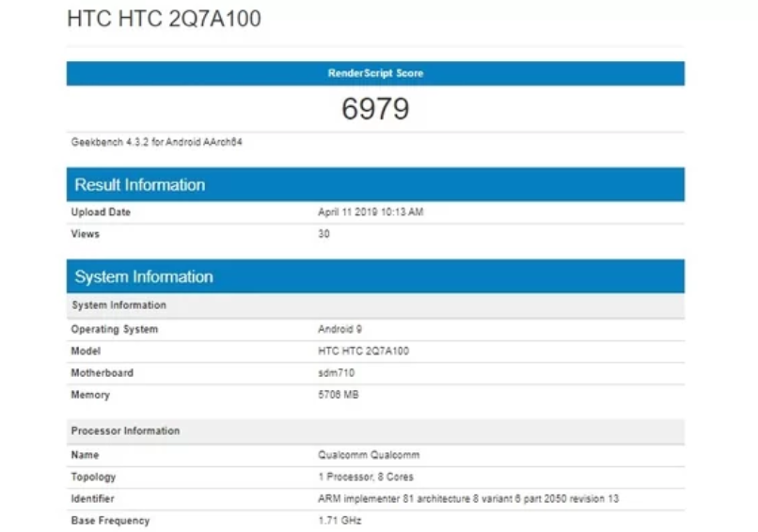This screenshot has width=758, height=532.
Task: Select the processor Name label
Action: [x=85, y=455]
